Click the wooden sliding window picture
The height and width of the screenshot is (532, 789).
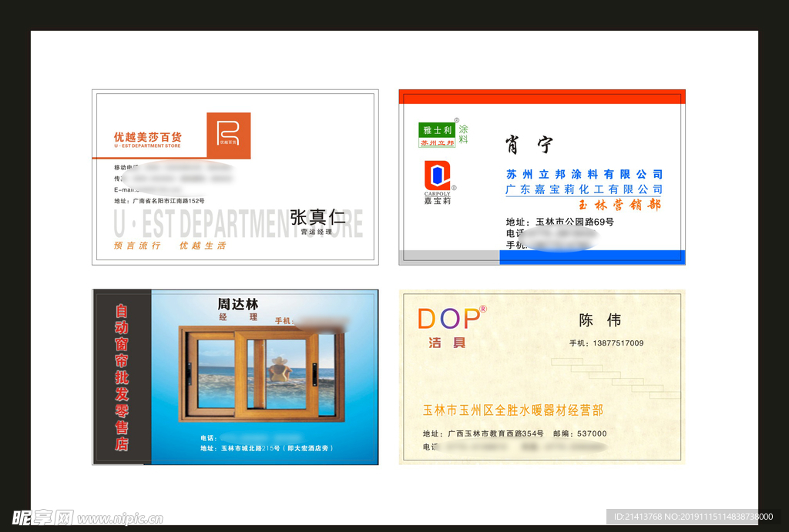(x=262, y=374)
